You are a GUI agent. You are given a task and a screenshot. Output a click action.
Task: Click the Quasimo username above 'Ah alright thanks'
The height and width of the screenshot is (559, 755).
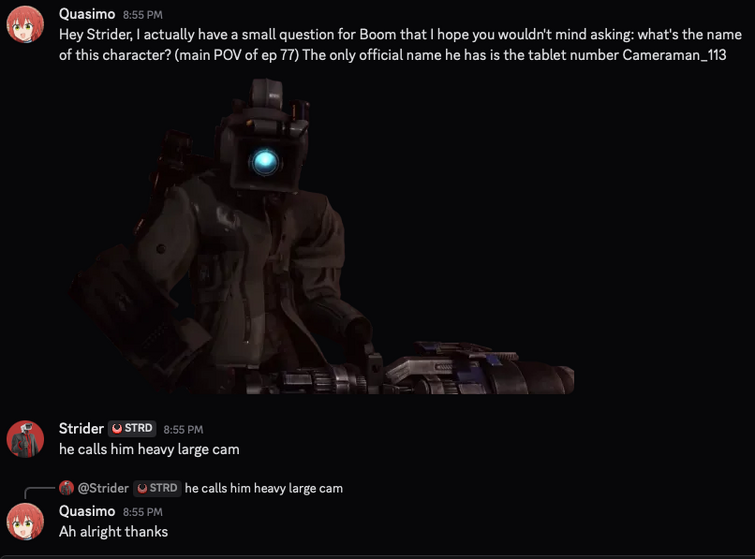pyautogui.click(x=87, y=511)
